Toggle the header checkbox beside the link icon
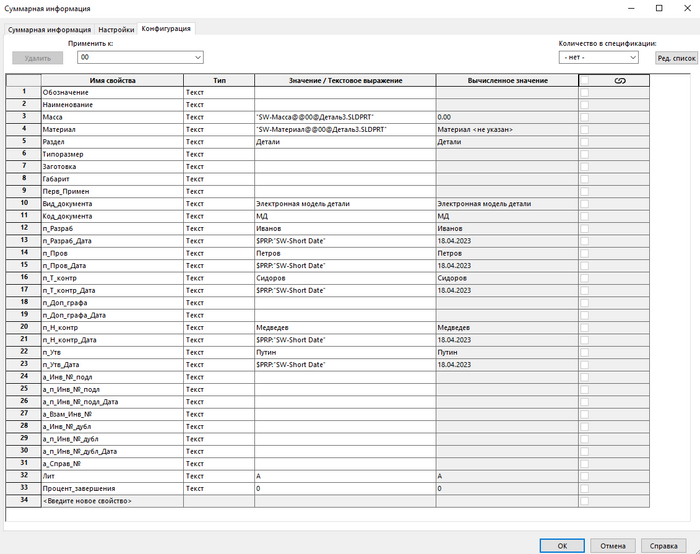 pyautogui.click(x=585, y=79)
